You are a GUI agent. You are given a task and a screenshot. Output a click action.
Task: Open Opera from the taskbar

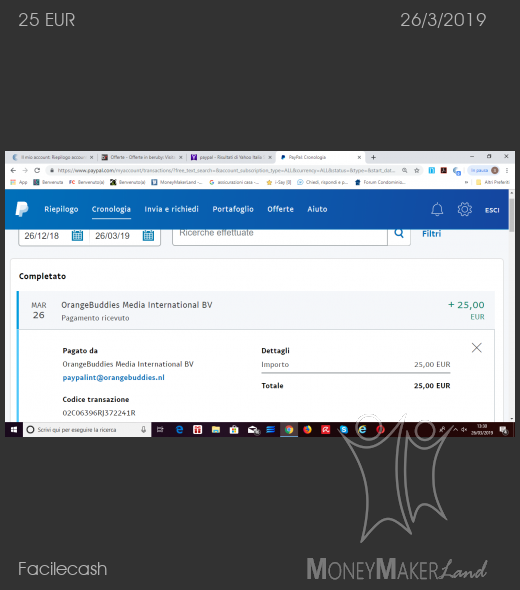[x=380, y=430]
